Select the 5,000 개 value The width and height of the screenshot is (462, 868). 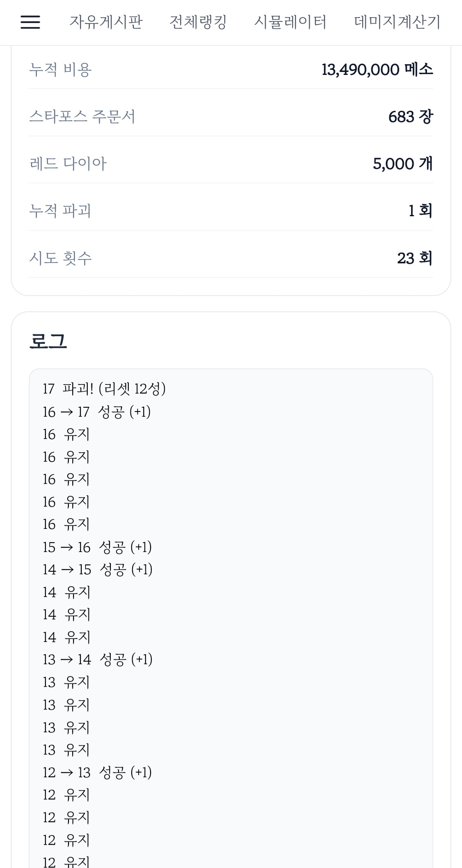(x=403, y=164)
